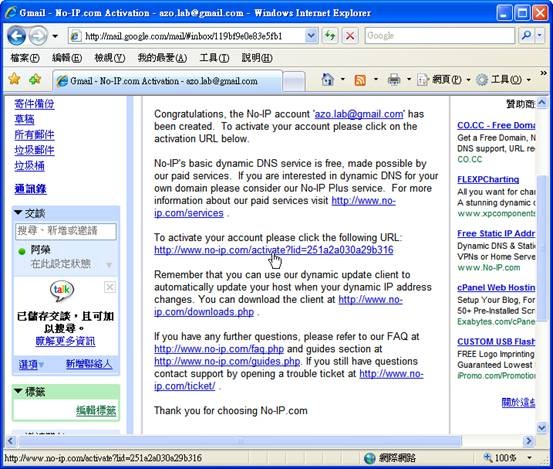Click the address bar URL field
Viewport: 553px width, 469px height.
click(187, 36)
